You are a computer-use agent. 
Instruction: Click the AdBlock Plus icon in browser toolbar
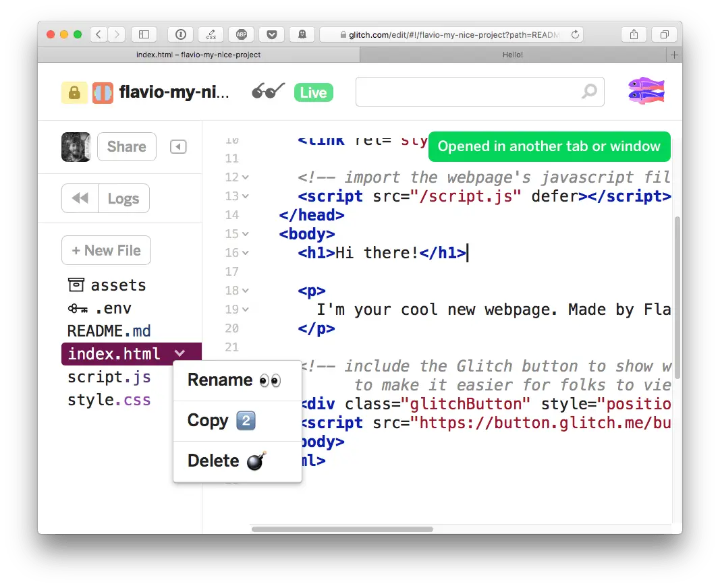click(241, 34)
